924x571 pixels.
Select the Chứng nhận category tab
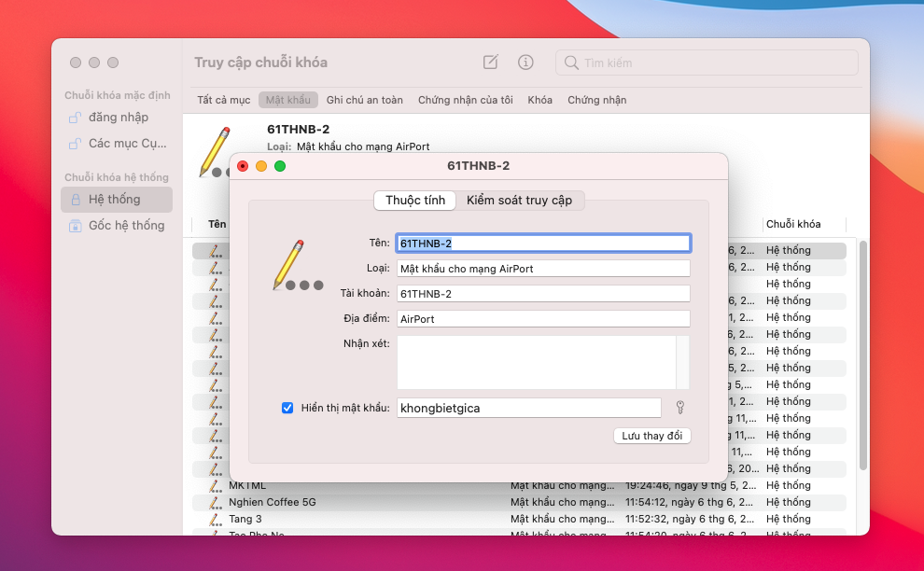pos(597,100)
